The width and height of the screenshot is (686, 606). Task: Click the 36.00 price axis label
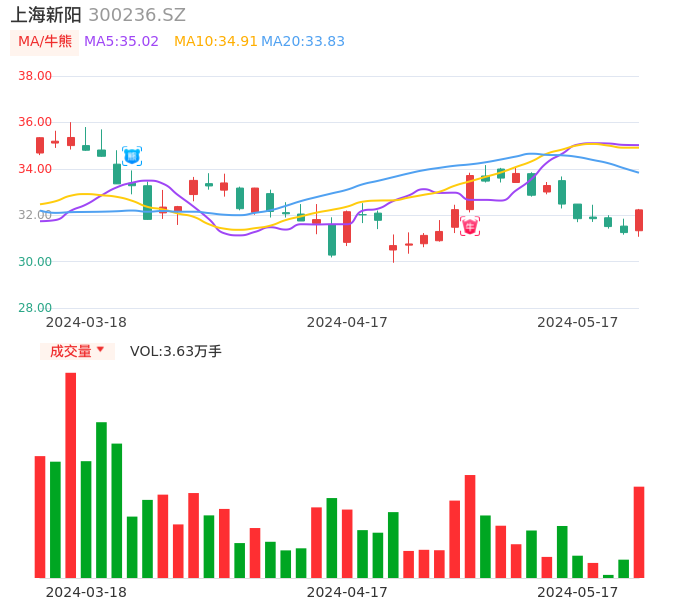[x=36, y=122]
